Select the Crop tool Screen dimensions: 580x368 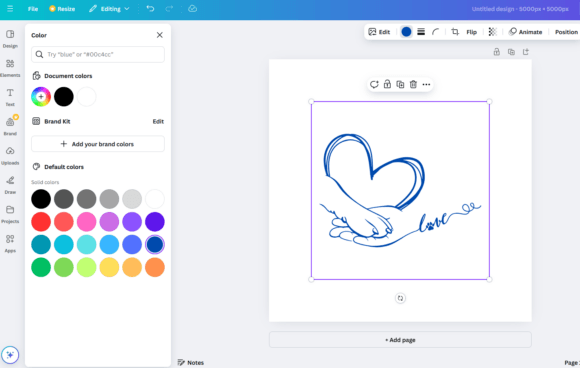click(x=455, y=32)
